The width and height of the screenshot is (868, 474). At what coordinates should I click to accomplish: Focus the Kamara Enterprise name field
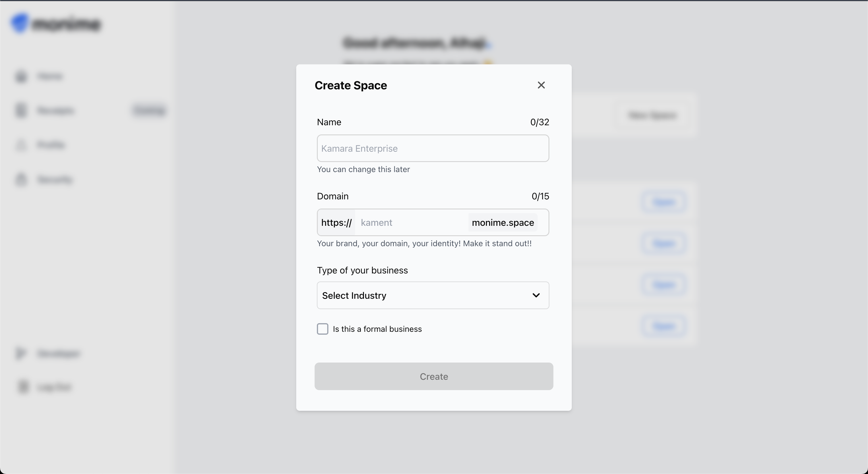click(433, 148)
